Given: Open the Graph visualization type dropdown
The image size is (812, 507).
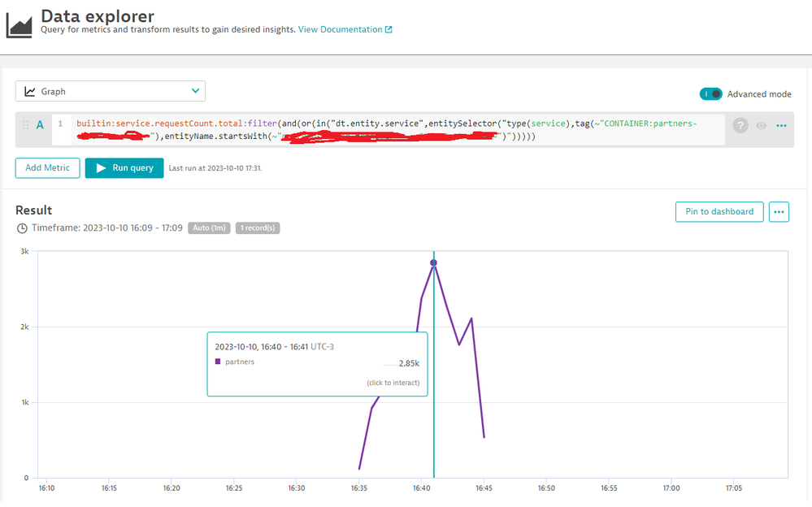Looking at the screenshot, I should pos(111,92).
